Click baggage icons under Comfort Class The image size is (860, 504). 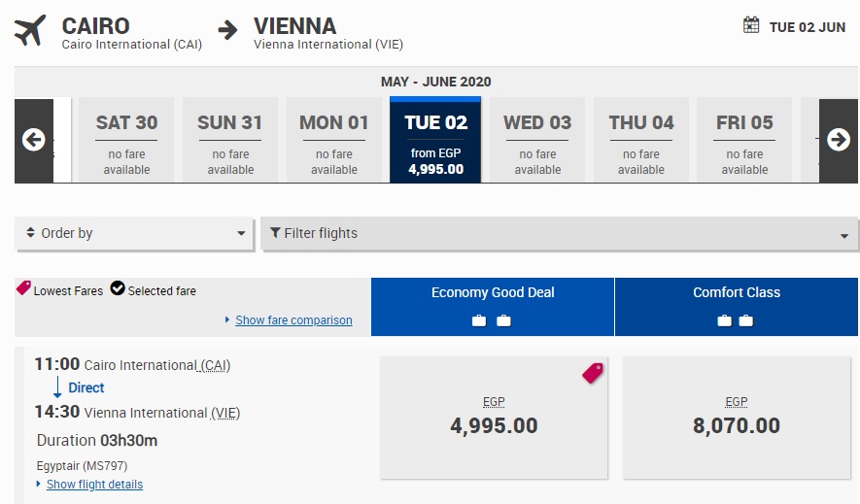pyautogui.click(x=736, y=320)
